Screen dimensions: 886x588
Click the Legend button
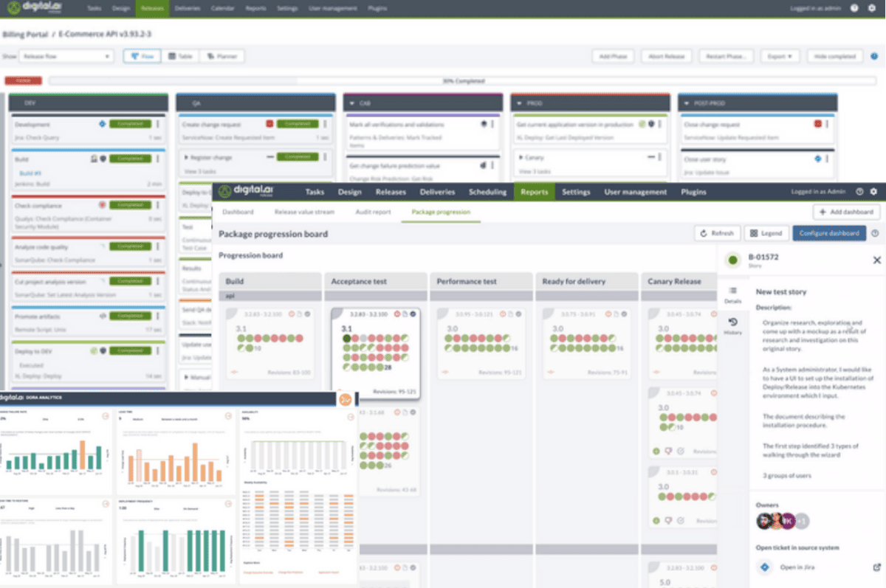point(766,233)
